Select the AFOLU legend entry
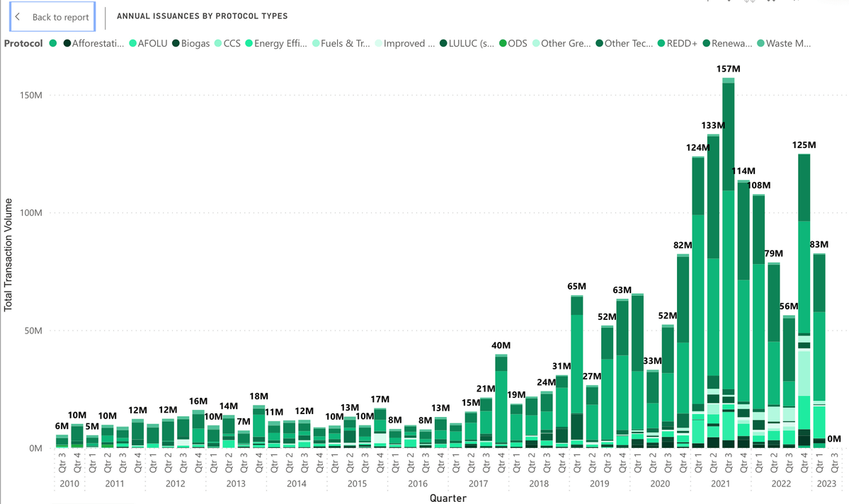Image resolution: width=849 pixels, height=504 pixels. [147, 43]
